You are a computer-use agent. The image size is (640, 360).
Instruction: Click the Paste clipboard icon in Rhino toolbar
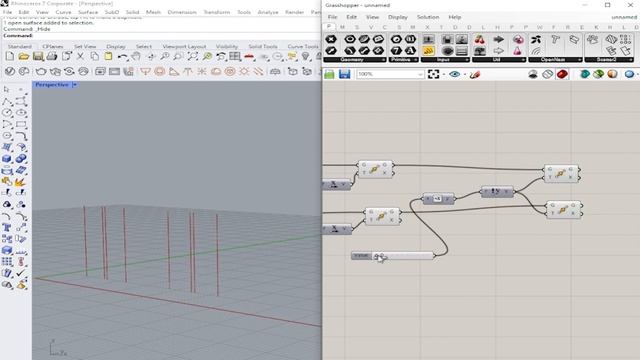[x=108, y=56]
